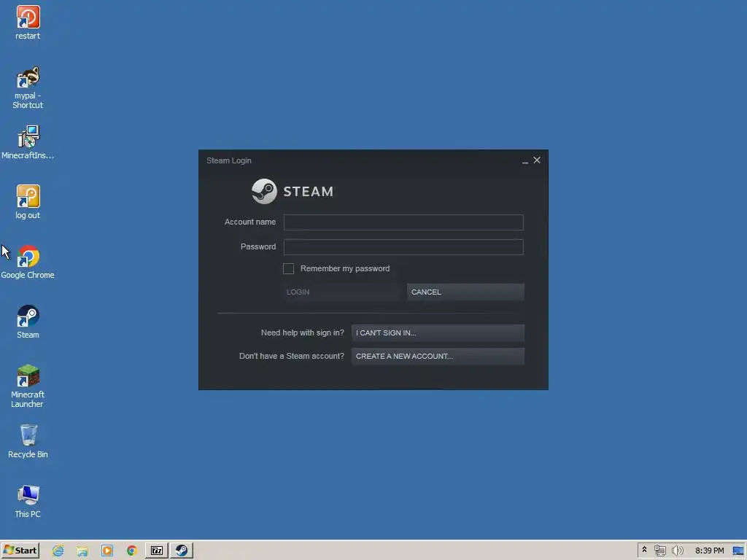Screen dimensions: 747x560
Task: Open the network tray icon
Action: (659, 551)
